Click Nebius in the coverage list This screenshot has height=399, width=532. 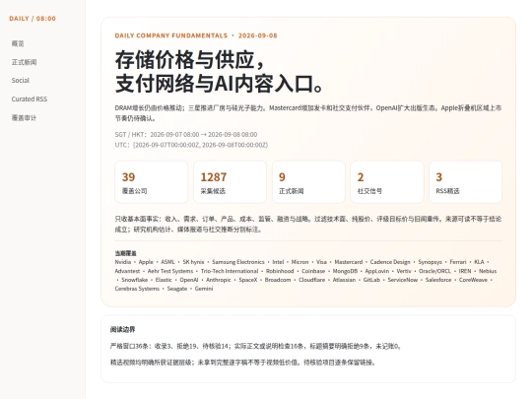pos(488,271)
